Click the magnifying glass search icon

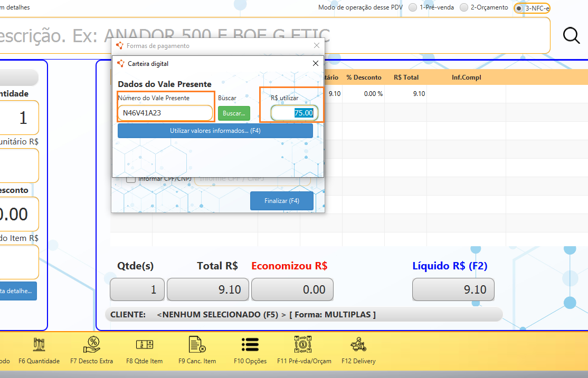pos(571,35)
